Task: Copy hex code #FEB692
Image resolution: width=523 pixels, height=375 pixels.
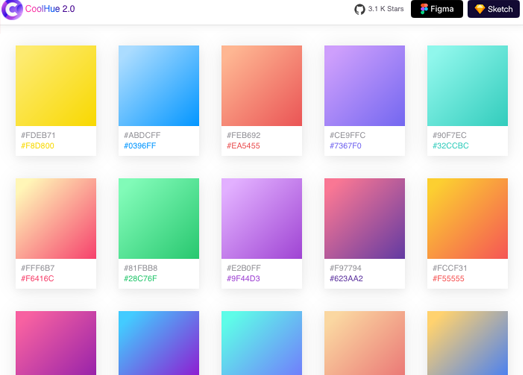Action: pos(243,135)
